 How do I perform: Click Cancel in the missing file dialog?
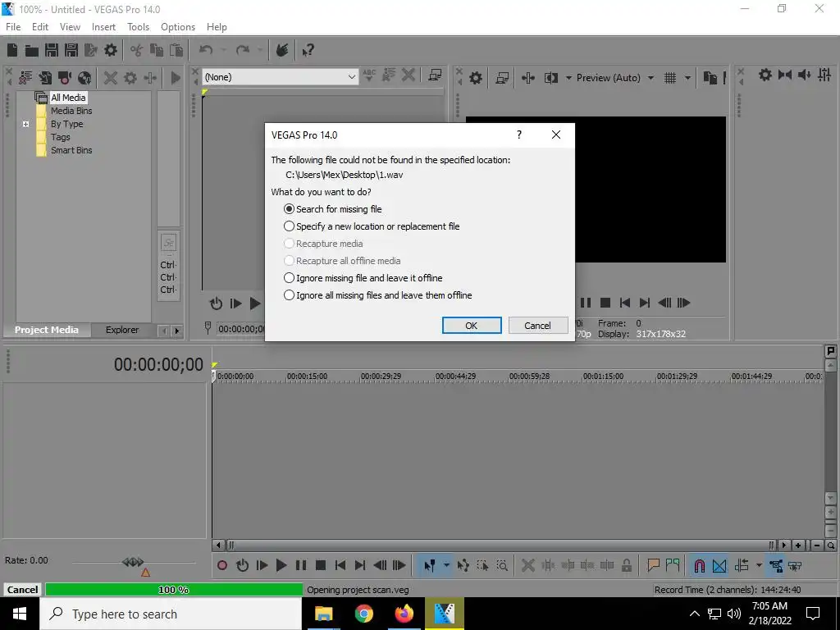(x=538, y=325)
